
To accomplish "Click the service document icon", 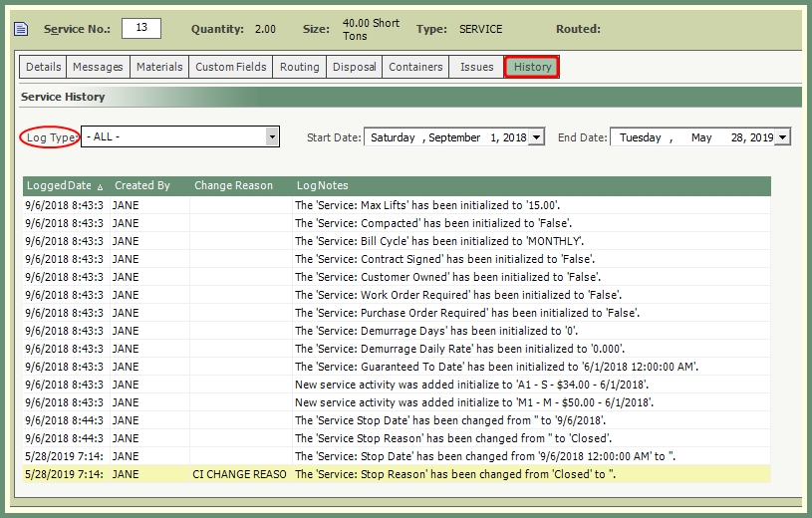I will point(21,29).
